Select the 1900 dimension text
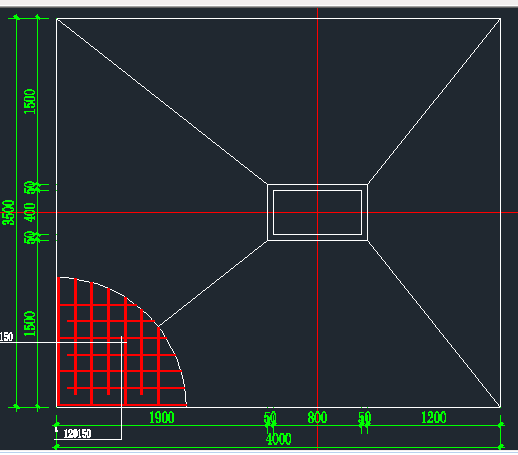Viewport: 518px width, 455px height. (x=162, y=418)
